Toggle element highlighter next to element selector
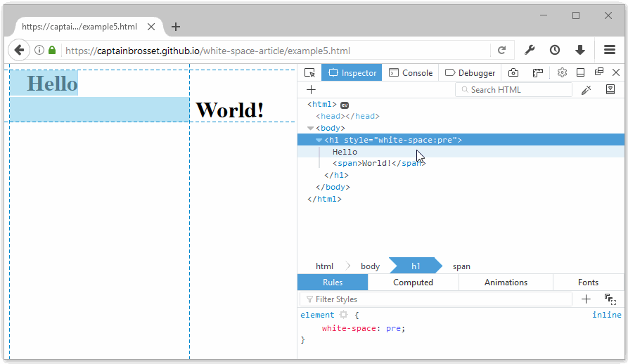The width and height of the screenshot is (628, 364). 343,316
